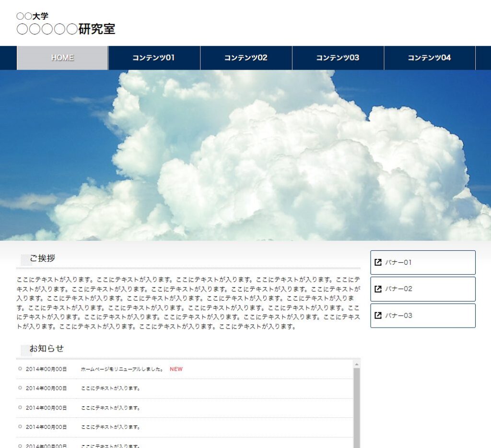Click the news list scrollbar up arrow

(x=356, y=365)
